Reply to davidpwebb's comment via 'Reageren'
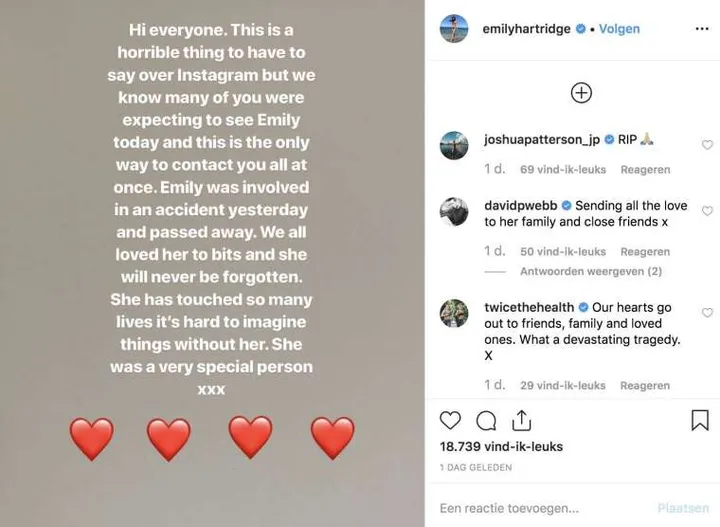 tap(645, 252)
